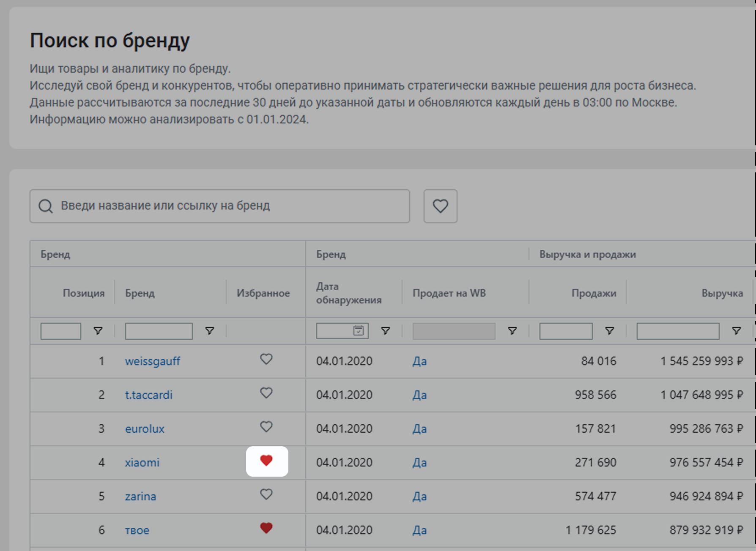Click Выручка и продажи group header
The height and width of the screenshot is (551, 756).
588,254
